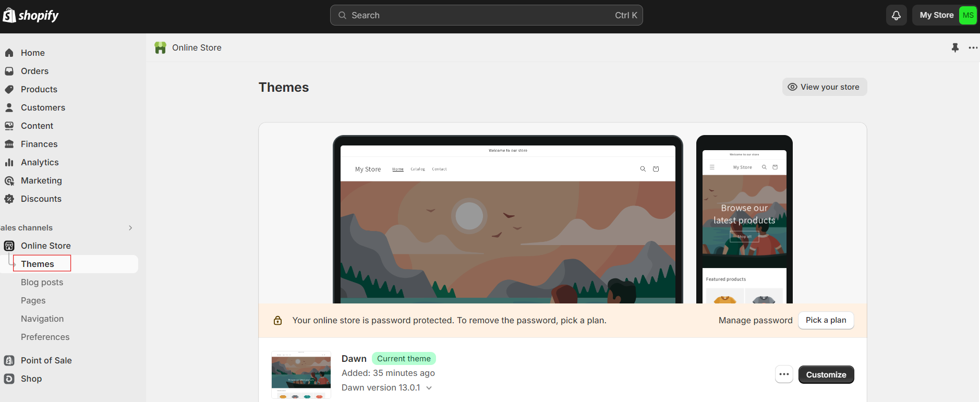This screenshot has height=402, width=980.
Task: Click the Search input field
Action: (x=486, y=15)
